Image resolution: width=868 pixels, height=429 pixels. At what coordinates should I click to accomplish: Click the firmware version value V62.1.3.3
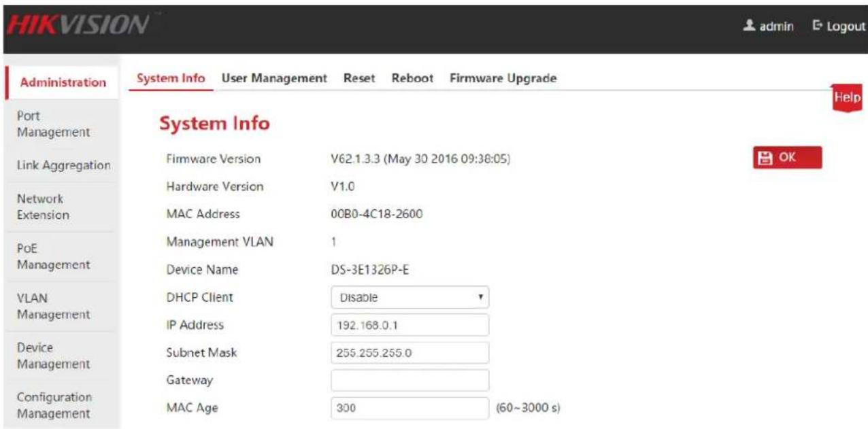pos(420,159)
